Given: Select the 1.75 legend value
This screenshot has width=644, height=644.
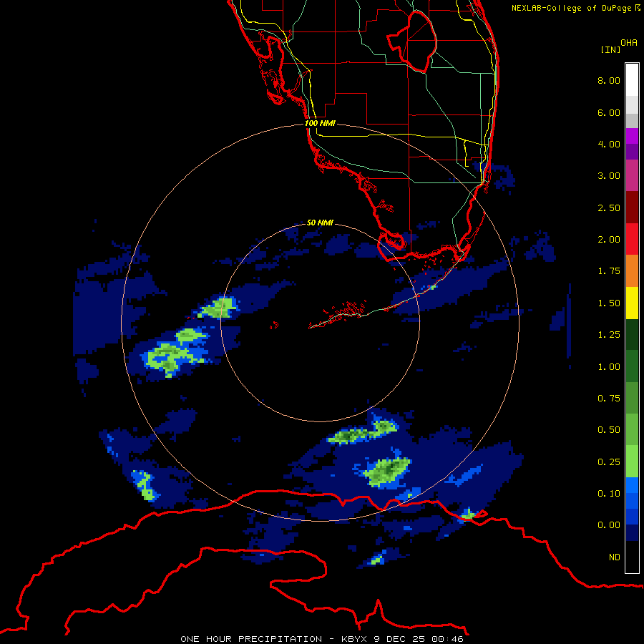Looking at the screenshot, I should [609, 271].
